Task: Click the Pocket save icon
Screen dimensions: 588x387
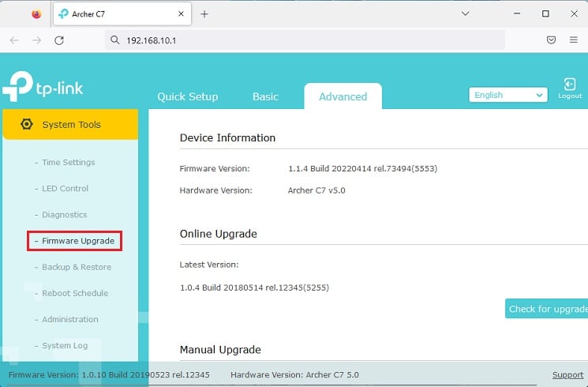Action: [551, 39]
